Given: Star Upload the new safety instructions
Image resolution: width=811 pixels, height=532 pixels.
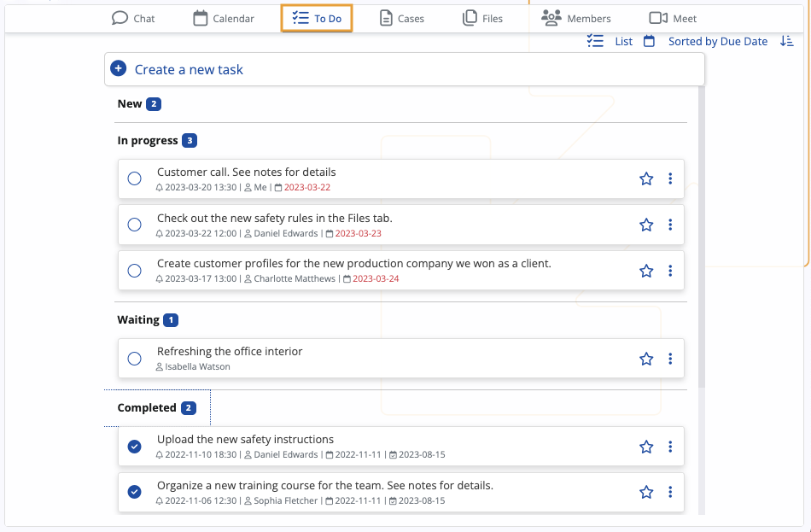Looking at the screenshot, I should tap(646, 447).
